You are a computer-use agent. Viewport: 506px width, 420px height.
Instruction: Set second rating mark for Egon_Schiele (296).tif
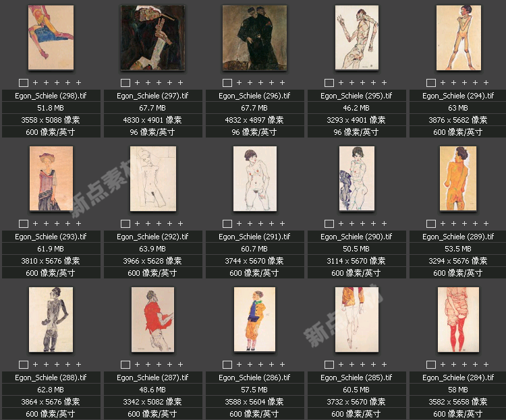click(250, 82)
